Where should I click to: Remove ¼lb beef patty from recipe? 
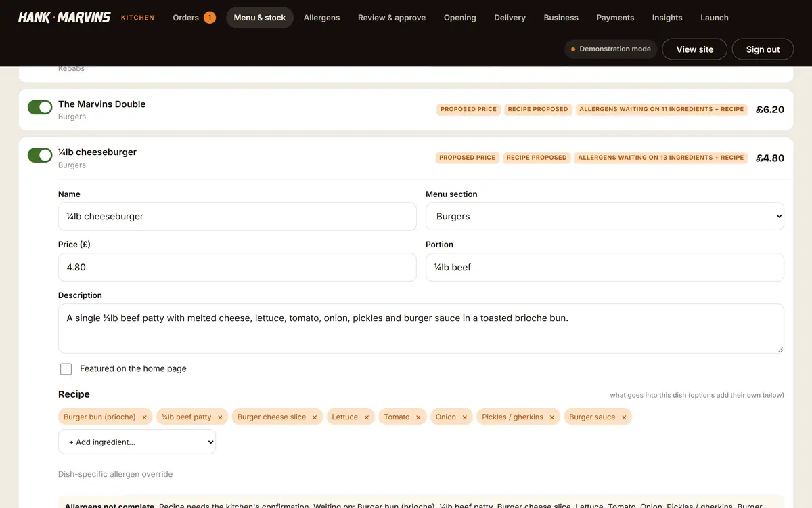click(220, 417)
